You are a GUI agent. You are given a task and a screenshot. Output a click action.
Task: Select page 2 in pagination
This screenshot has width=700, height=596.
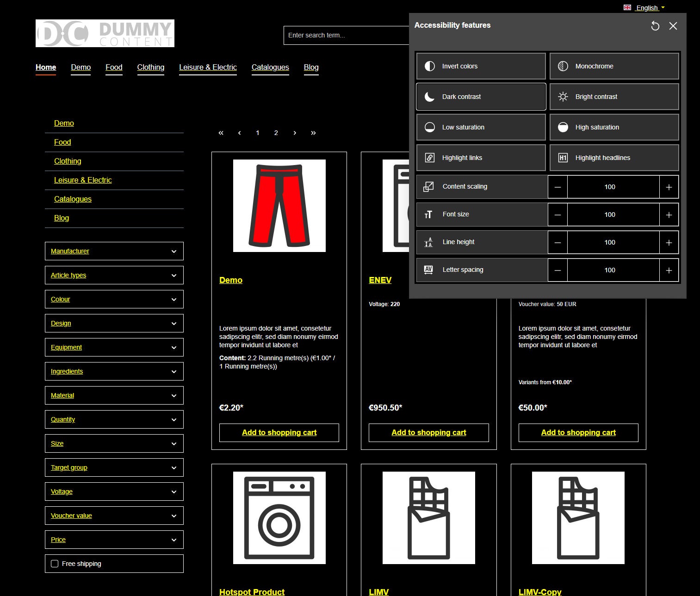click(x=276, y=133)
